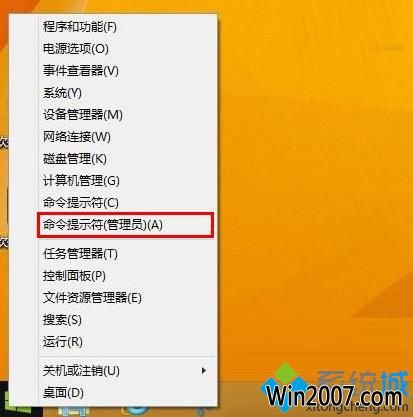Image resolution: width=413 pixels, height=417 pixels.
Task: Open the blue taskbar browser icon
Action: tap(135, 411)
